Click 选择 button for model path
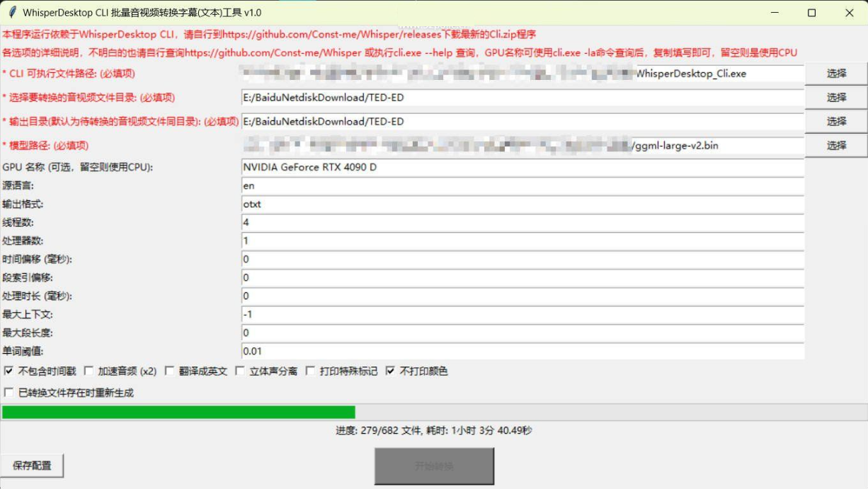The image size is (868, 489). [836, 145]
